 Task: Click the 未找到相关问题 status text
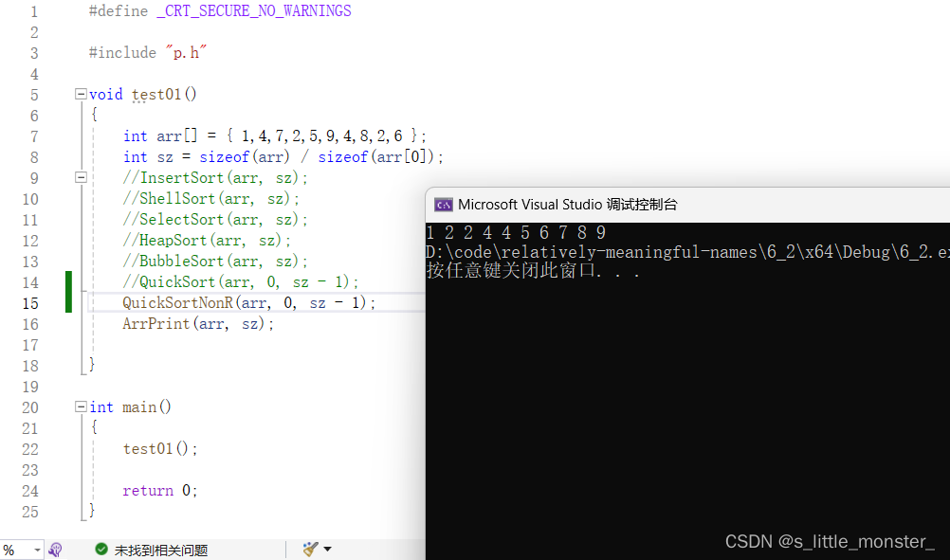coord(160,550)
